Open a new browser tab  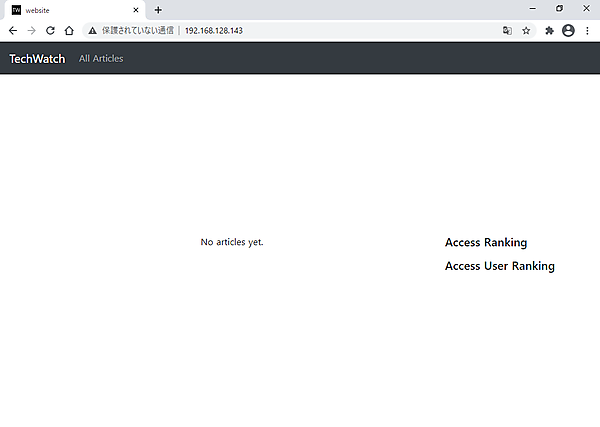coord(158,10)
